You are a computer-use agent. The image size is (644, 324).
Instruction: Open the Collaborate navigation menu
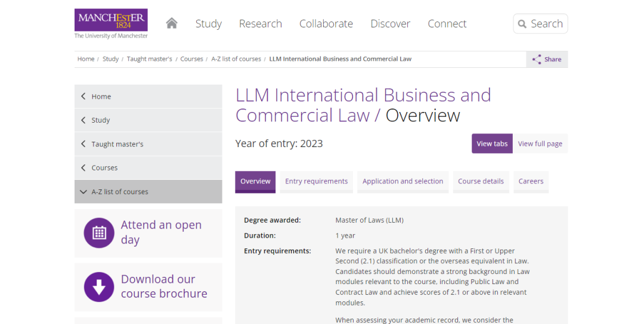click(x=326, y=24)
